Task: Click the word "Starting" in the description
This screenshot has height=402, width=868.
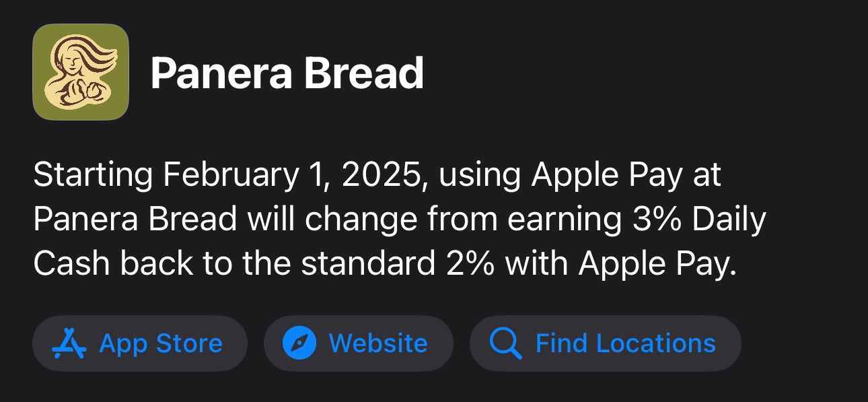Action: tap(93, 176)
